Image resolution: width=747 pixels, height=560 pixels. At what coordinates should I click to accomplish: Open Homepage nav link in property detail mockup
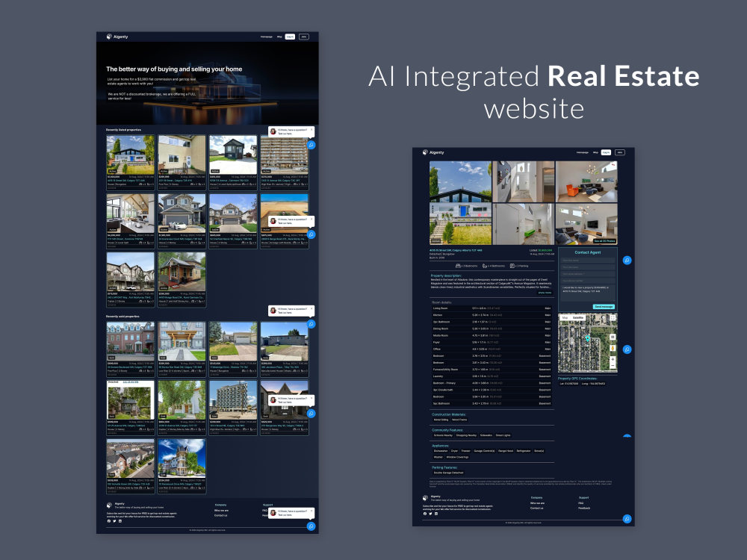click(x=582, y=152)
